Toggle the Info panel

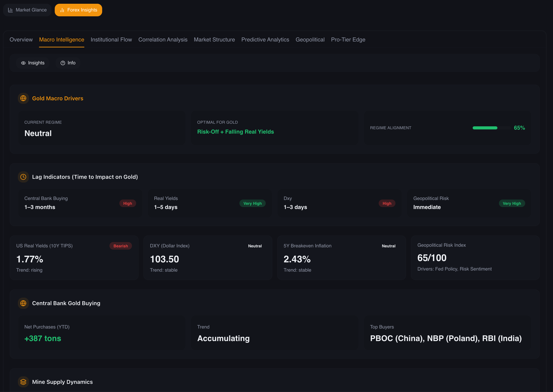pyautogui.click(x=68, y=63)
